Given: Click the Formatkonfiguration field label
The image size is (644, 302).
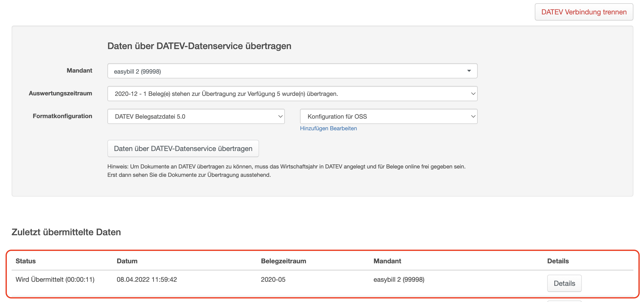Looking at the screenshot, I should tap(62, 116).
